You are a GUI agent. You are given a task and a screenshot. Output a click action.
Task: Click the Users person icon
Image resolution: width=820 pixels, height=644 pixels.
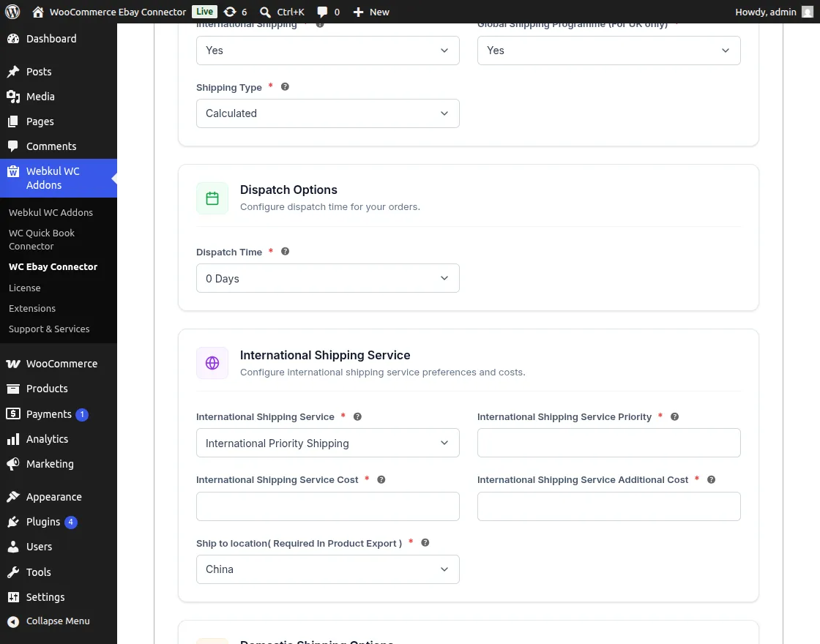[13, 547]
